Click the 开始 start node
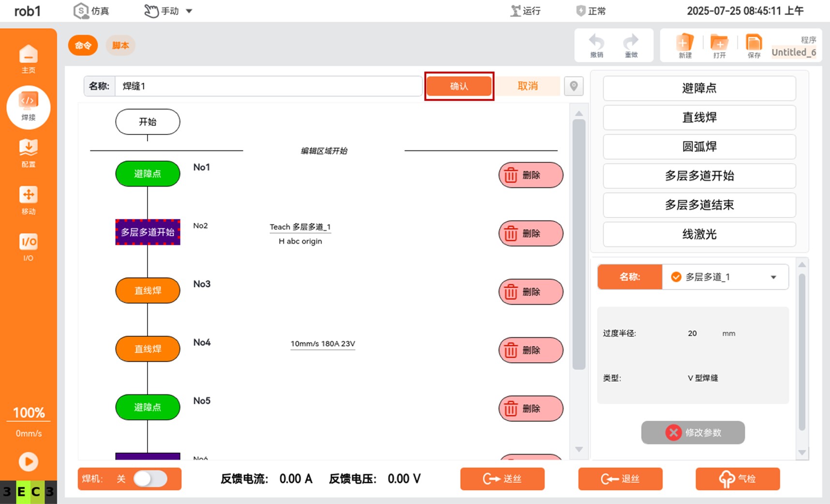The height and width of the screenshot is (504, 830). point(148,122)
